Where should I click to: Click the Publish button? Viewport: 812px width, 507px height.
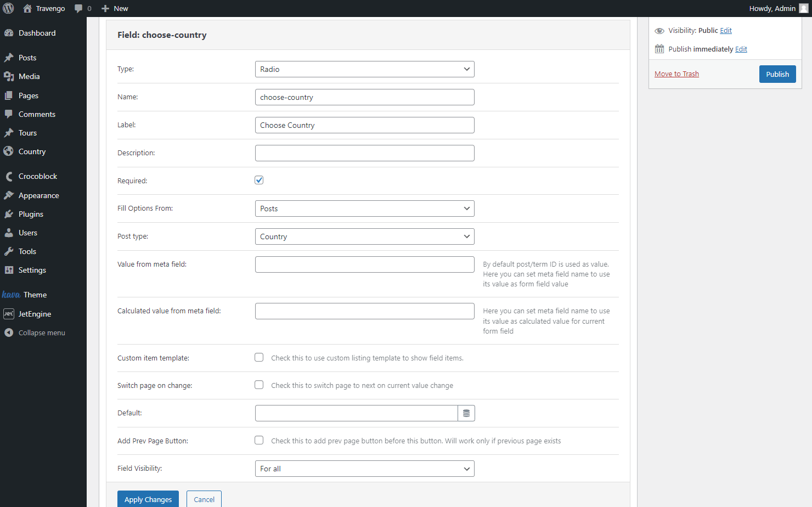tap(777, 74)
